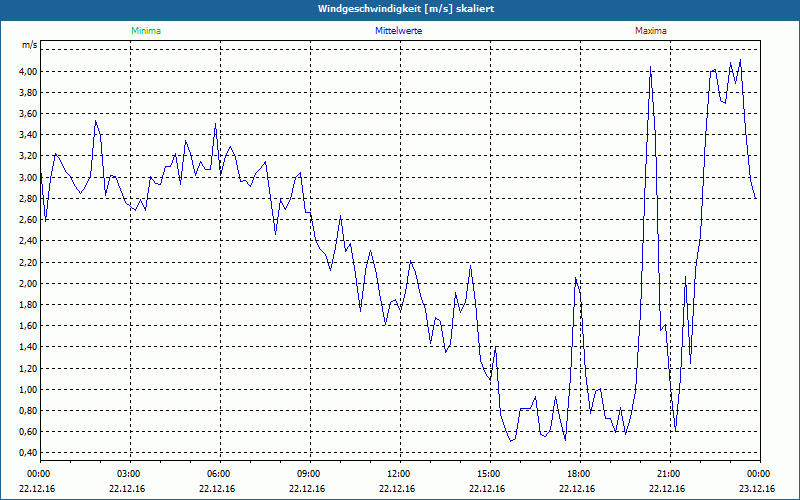Click the 0,80 y-axis value
Image resolution: width=800 pixels, height=500 pixels.
(29, 411)
